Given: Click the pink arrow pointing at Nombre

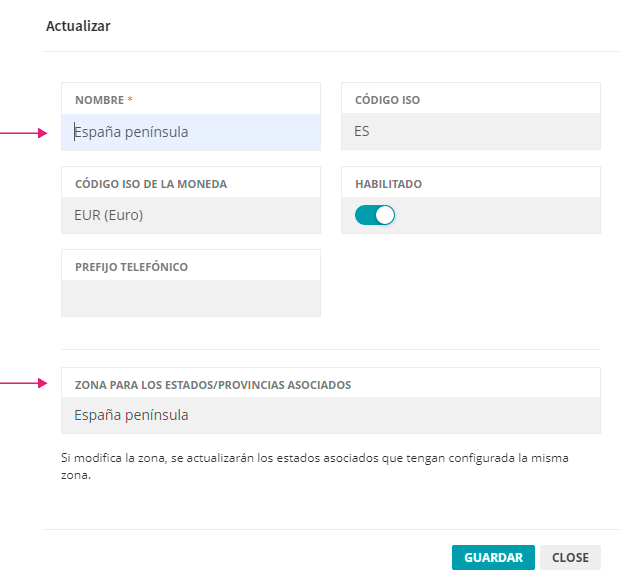Looking at the screenshot, I should point(23,132).
